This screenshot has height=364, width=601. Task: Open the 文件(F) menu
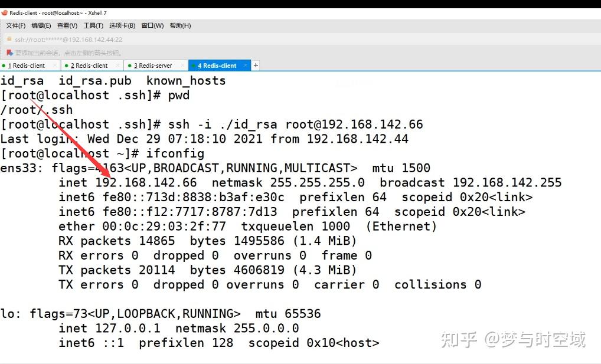coord(15,25)
